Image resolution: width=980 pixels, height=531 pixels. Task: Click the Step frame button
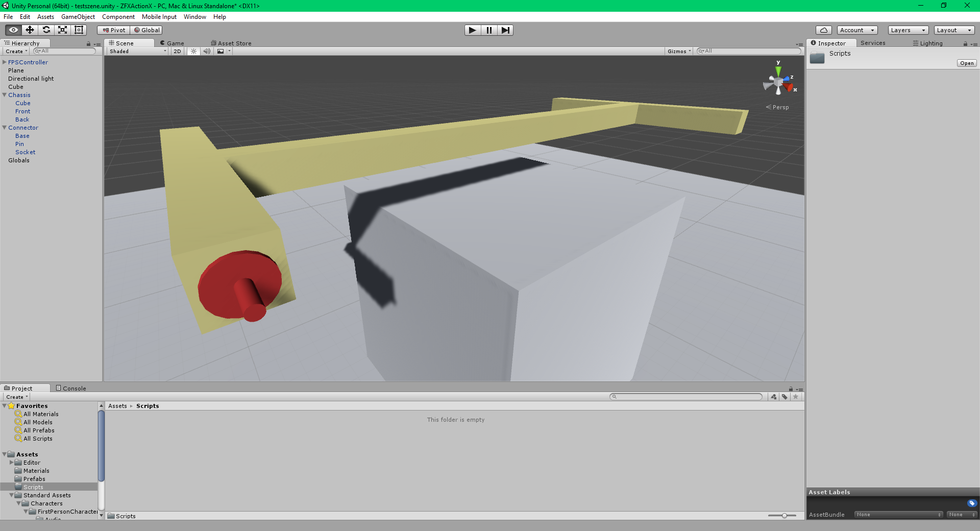(x=505, y=30)
